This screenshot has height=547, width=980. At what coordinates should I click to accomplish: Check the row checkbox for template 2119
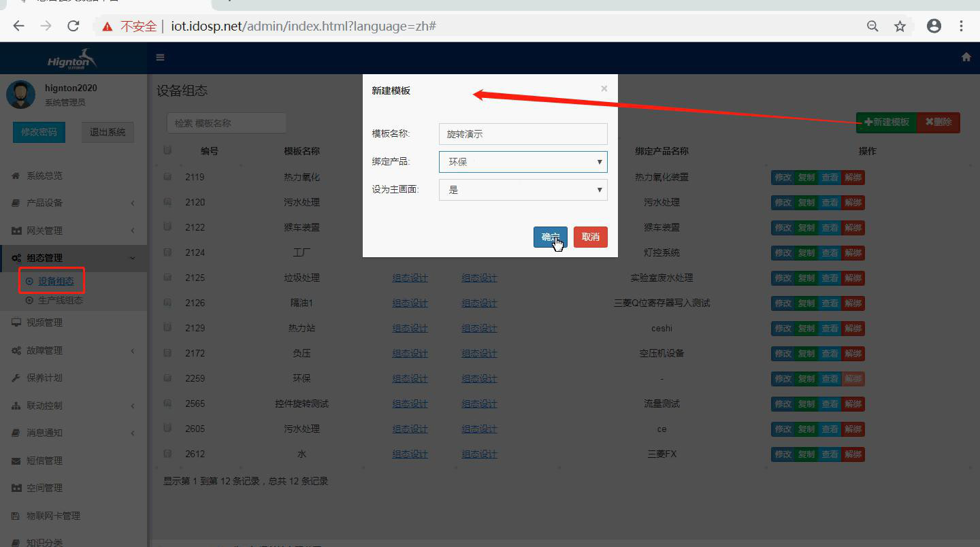[167, 176]
